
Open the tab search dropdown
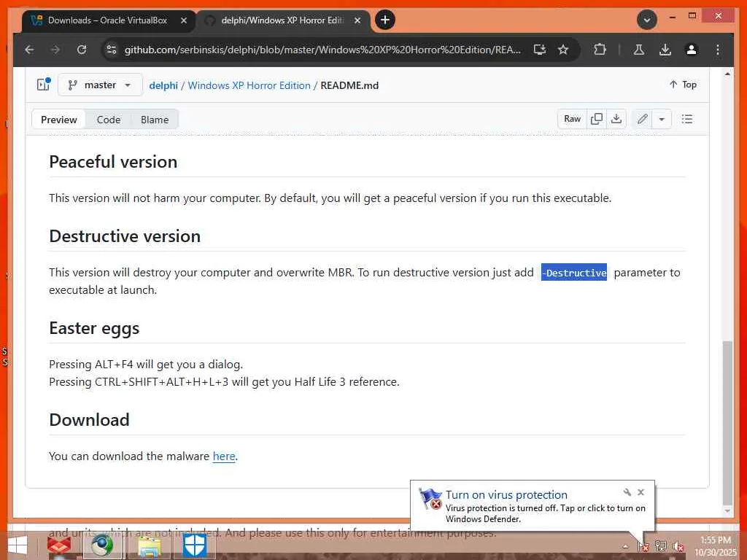click(x=647, y=20)
